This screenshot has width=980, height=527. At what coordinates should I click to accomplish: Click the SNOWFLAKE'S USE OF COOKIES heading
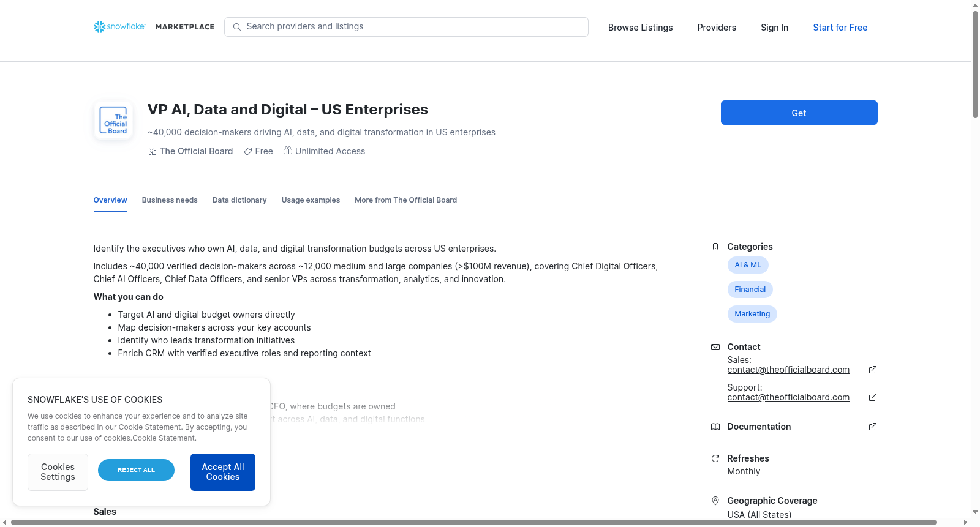[x=95, y=400]
